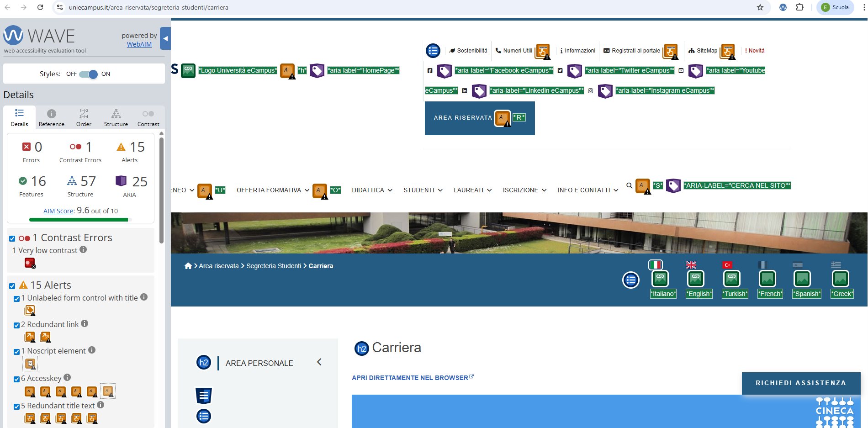Image resolution: width=868 pixels, height=428 pixels.
Task: Click the search magnifier icon
Action: (x=629, y=185)
